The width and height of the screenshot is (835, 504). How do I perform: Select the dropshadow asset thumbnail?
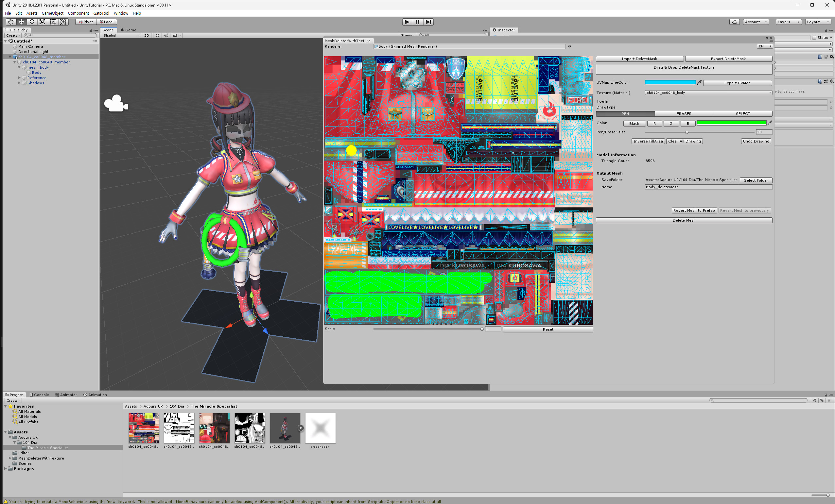pos(320,428)
